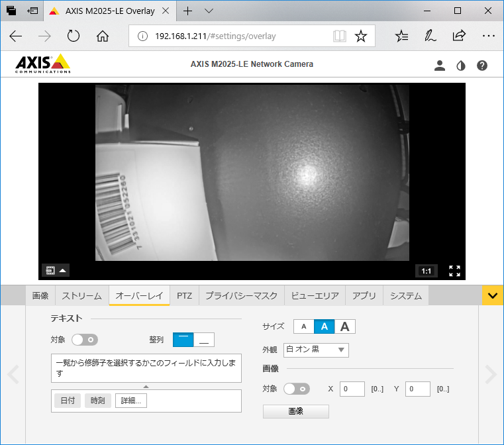
Task: Insert the 時刻 modifier
Action: [98, 401]
